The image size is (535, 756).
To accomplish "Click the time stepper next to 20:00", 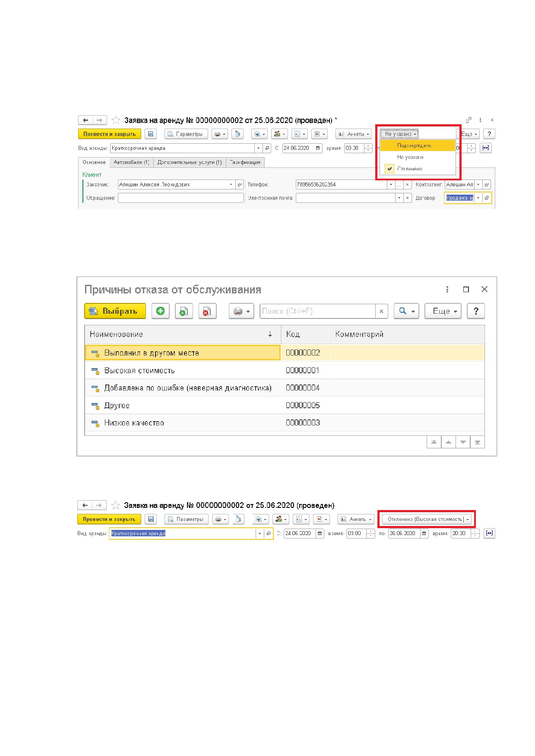I will click(475, 533).
